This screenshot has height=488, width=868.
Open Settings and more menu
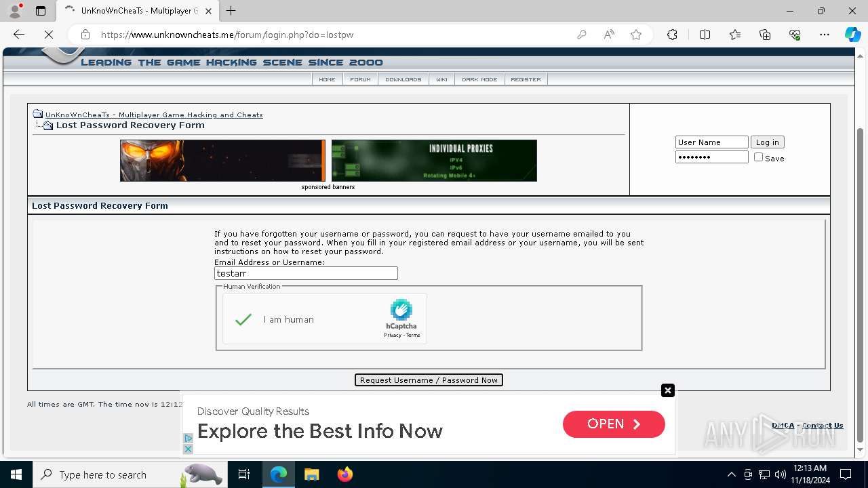click(825, 35)
